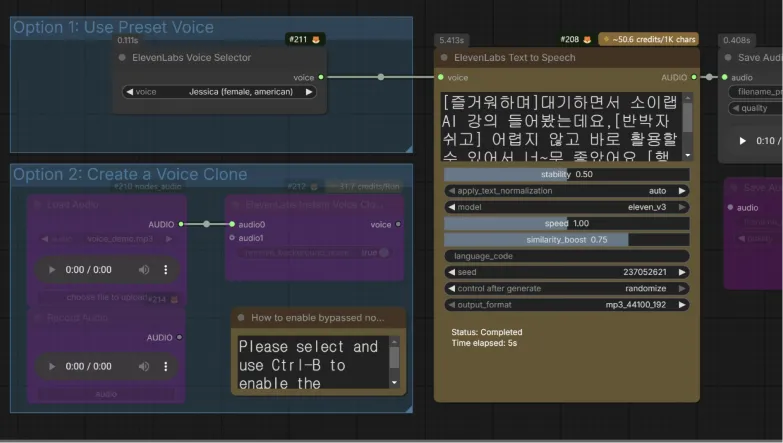Open output_format mp3_44100_192 dropdown
The image size is (783, 443).
coord(567,305)
